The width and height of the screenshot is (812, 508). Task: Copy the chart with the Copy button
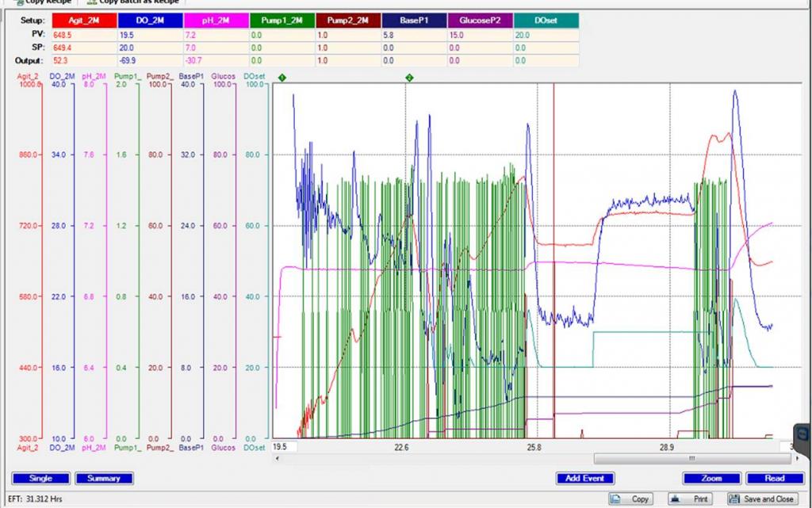pyautogui.click(x=630, y=498)
